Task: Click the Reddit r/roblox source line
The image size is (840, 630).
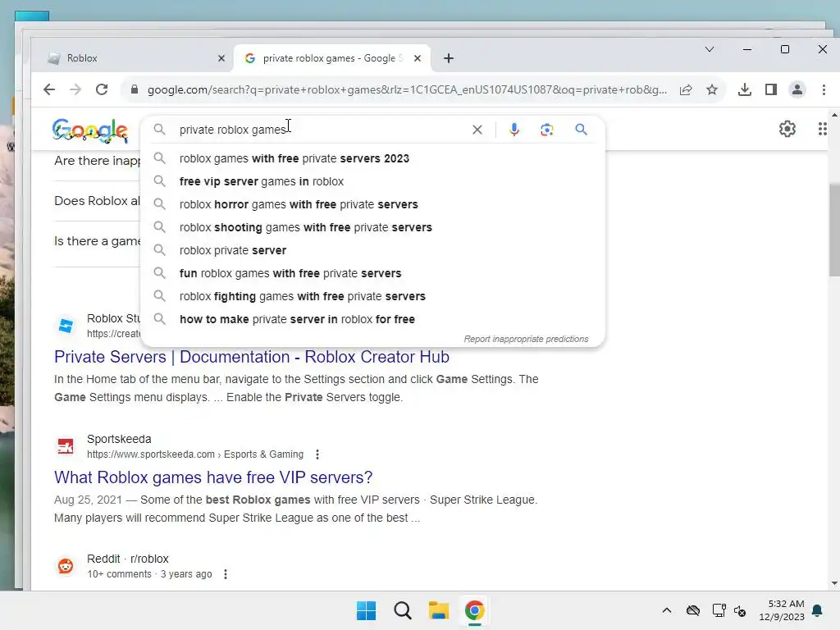Action: (127, 559)
